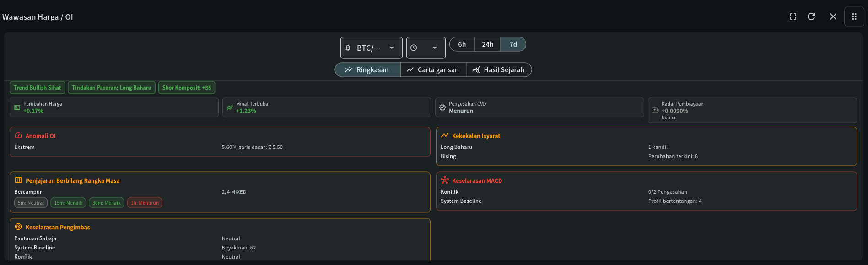Click the Kekekalan Isyarat heading
Viewport: 868px width, 265px height.
tap(476, 136)
